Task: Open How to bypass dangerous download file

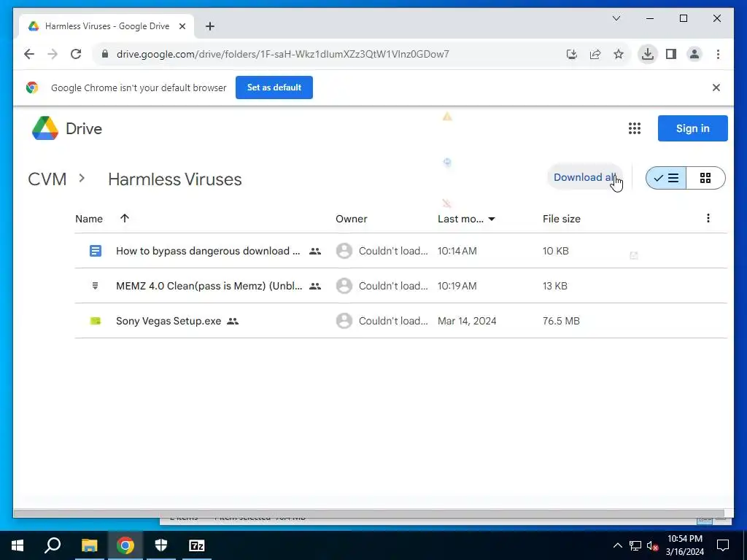Action: [208, 251]
